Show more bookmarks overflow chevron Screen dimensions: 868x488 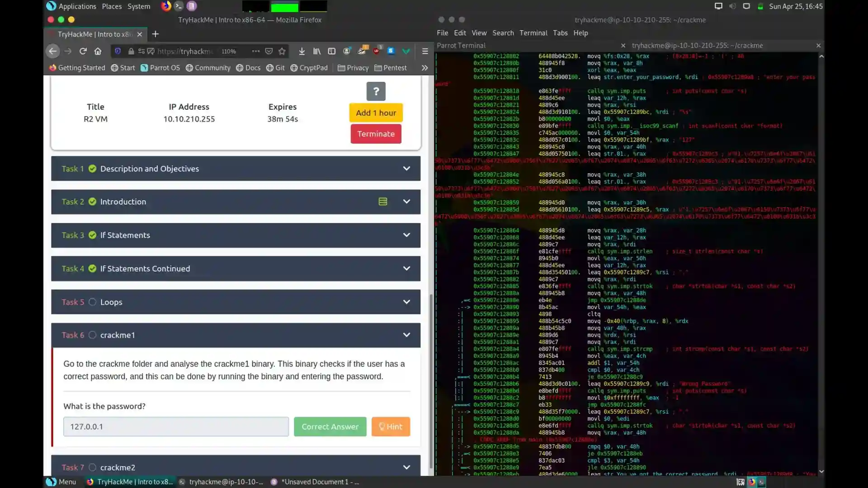(x=425, y=68)
